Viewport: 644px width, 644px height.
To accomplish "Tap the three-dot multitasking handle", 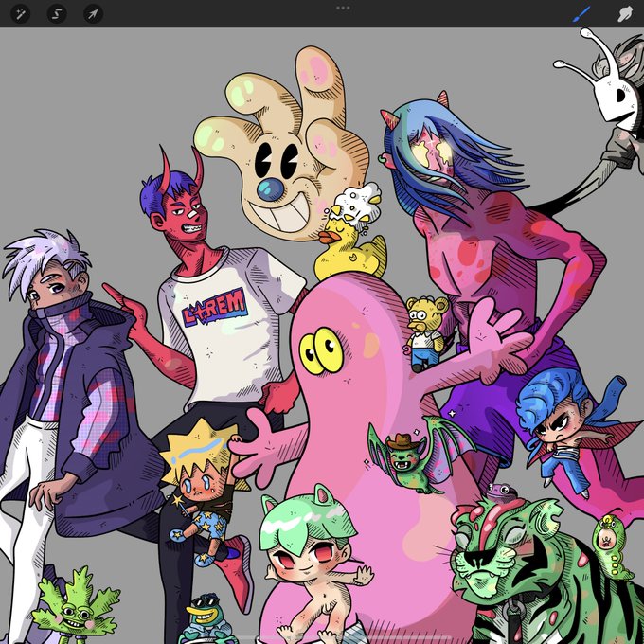I will click(343, 8).
